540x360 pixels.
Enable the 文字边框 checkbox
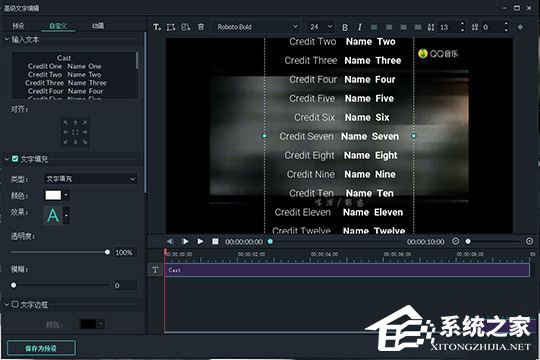[15, 304]
